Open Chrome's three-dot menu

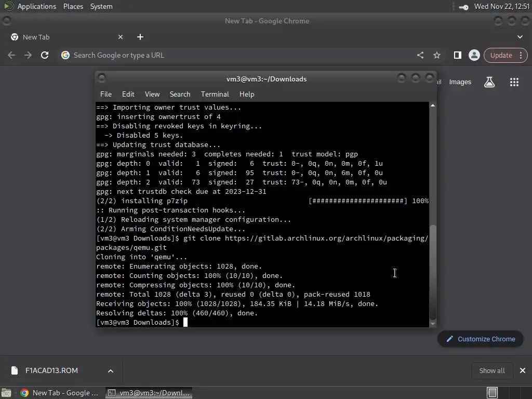[521, 55]
